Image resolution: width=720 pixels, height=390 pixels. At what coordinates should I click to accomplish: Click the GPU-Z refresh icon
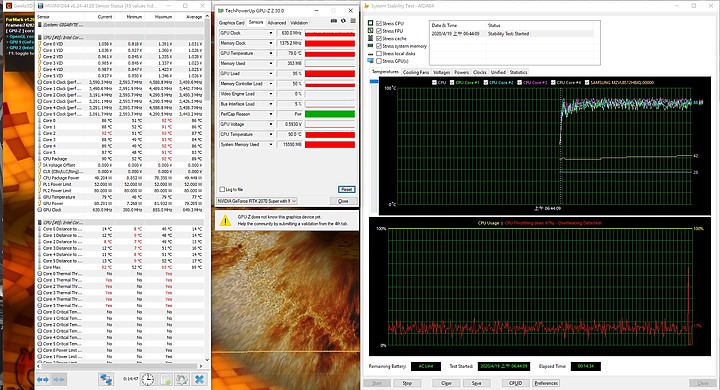point(343,21)
